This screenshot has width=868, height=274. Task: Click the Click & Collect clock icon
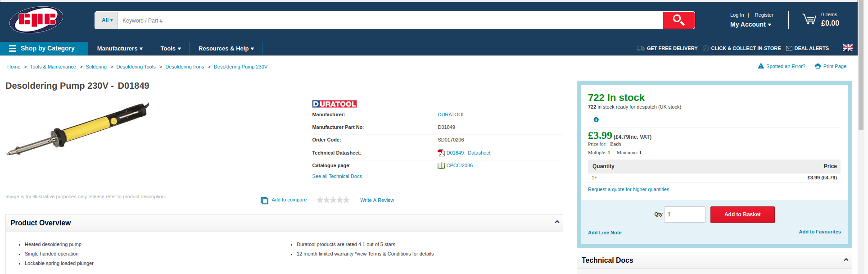click(x=706, y=48)
